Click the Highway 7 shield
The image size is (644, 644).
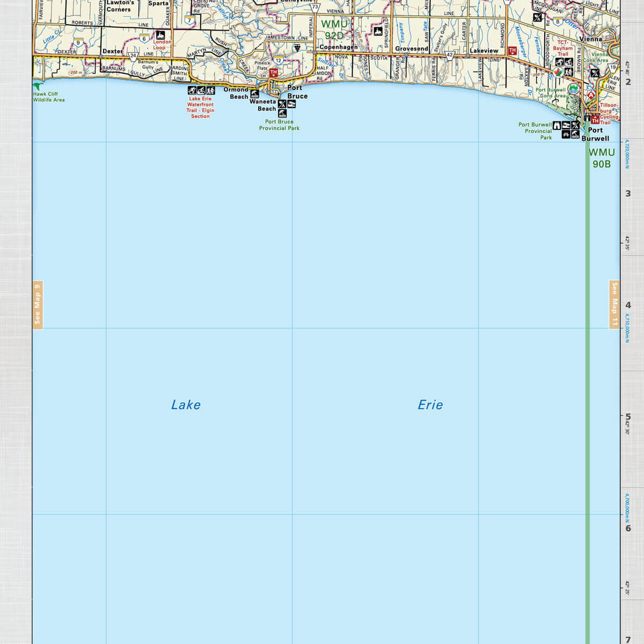(189, 19)
